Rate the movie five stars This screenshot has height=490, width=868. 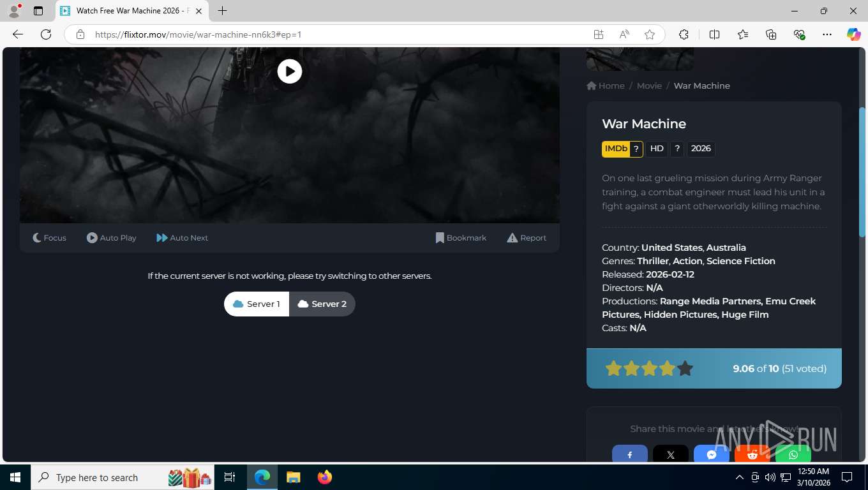pyautogui.click(x=685, y=368)
